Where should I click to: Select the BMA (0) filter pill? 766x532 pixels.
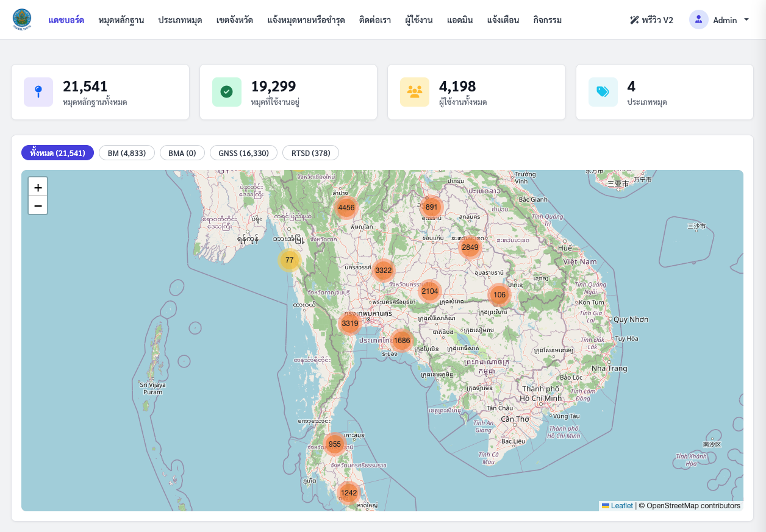(182, 153)
